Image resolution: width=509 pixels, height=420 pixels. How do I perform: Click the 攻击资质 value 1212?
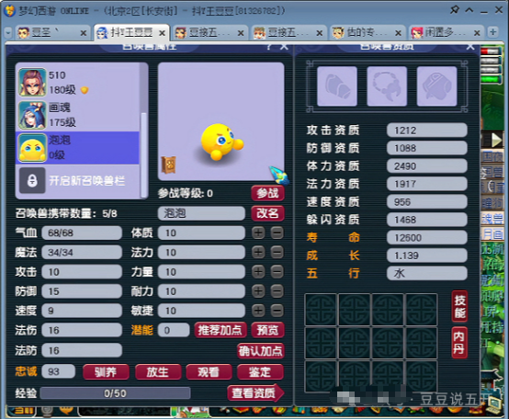pyautogui.click(x=427, y=131)
